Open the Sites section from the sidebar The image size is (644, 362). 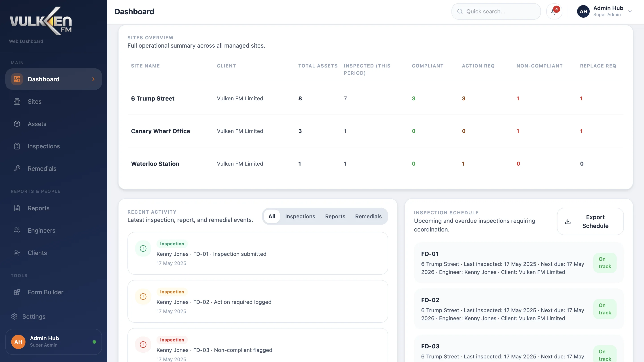click(x=34, y=101)
